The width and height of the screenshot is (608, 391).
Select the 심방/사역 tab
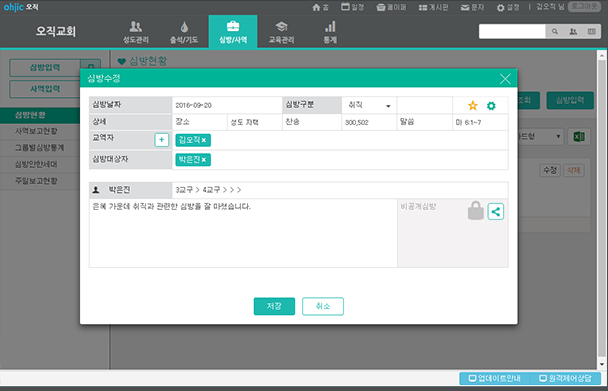click(x=233, y=32)
